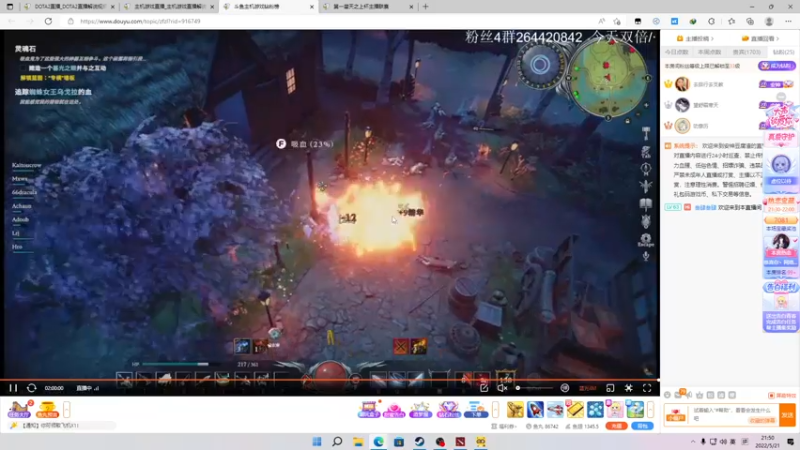Open first-ranked gold crown user avatar
Image resolution: width=800 pixels, height=450 pixels.
pos(682,84)
